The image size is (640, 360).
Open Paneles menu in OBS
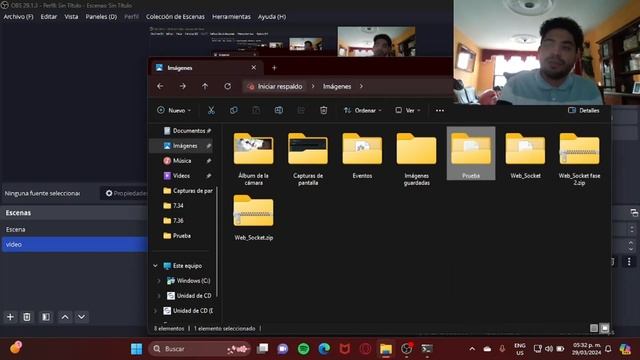[101, 17]
